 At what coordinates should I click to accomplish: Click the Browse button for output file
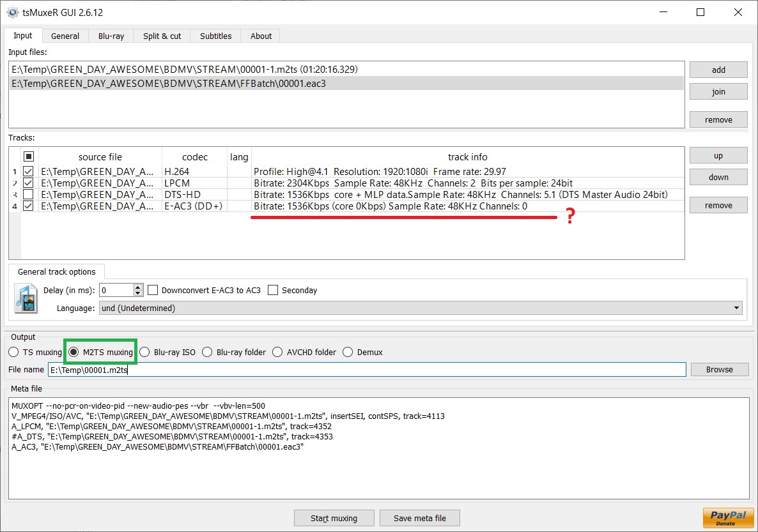[x=719, y=369]
